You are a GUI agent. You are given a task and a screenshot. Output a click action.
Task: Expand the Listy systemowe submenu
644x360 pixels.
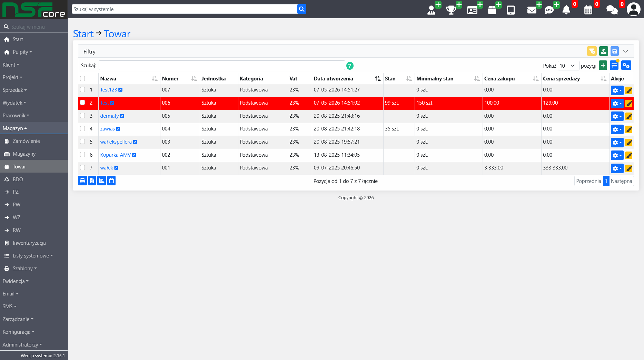33,256
